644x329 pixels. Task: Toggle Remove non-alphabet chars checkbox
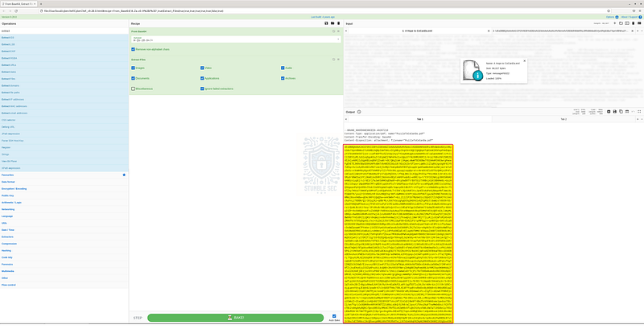coord(133,49)
